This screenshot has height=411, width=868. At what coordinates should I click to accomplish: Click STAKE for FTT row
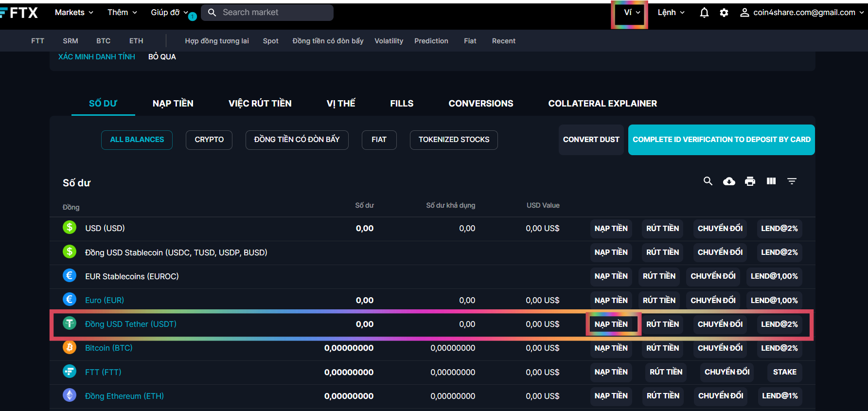(x=785, y=372)
